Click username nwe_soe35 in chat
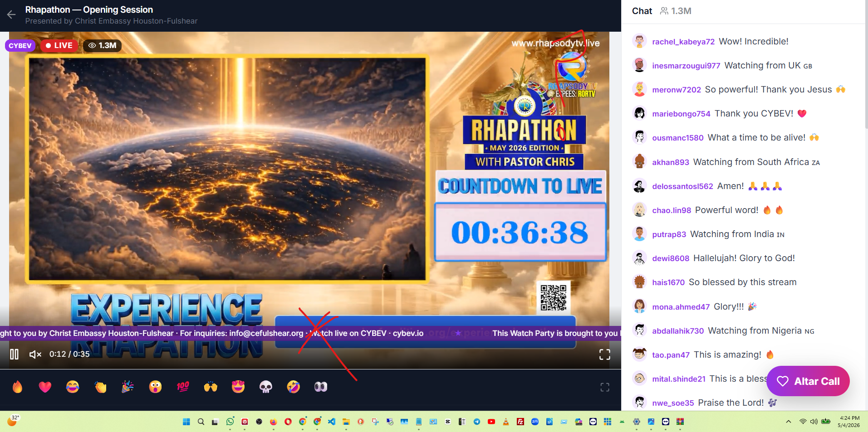The width and height of the screenshot is (868, 432). [x=673, y=403]
